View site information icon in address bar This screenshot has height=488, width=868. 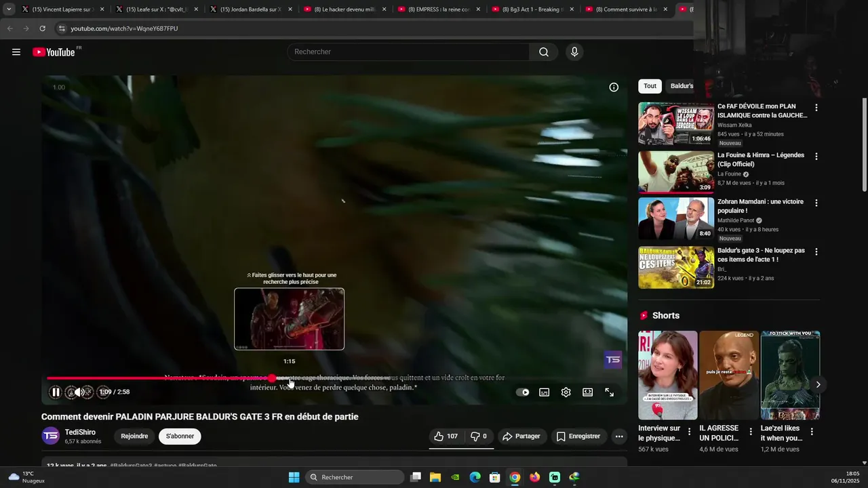click(x=62, y=28)
